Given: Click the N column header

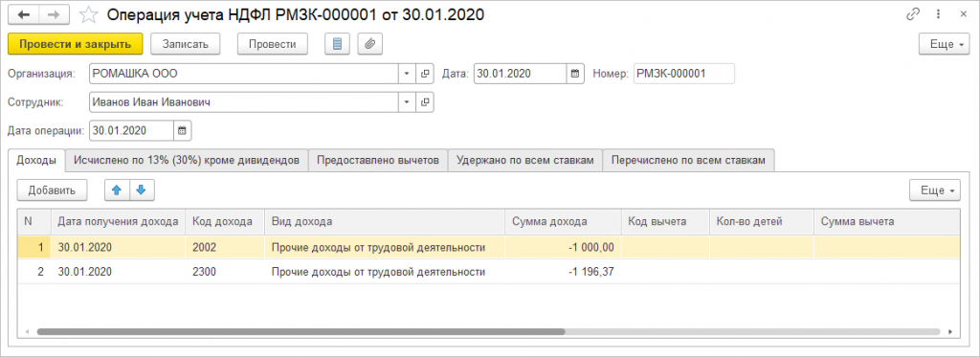Looking at the screenshot, I should pos(34,221).
